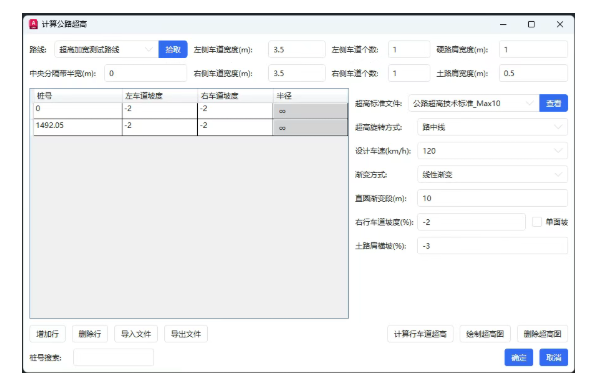
Task: Expand the 设计车速(km/h) dropdown showing 120
Action: pos(492,151)
